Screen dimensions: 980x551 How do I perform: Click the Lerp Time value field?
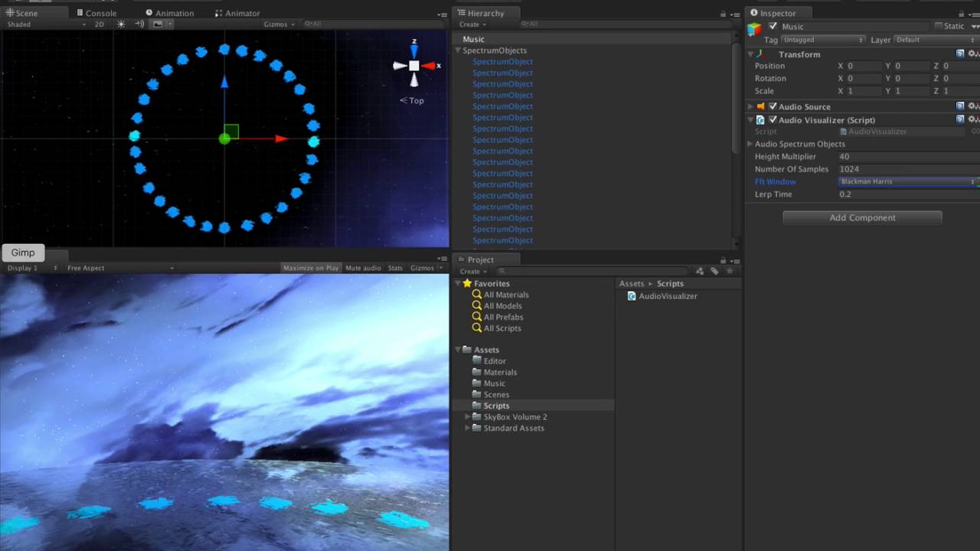click(908, 194)
